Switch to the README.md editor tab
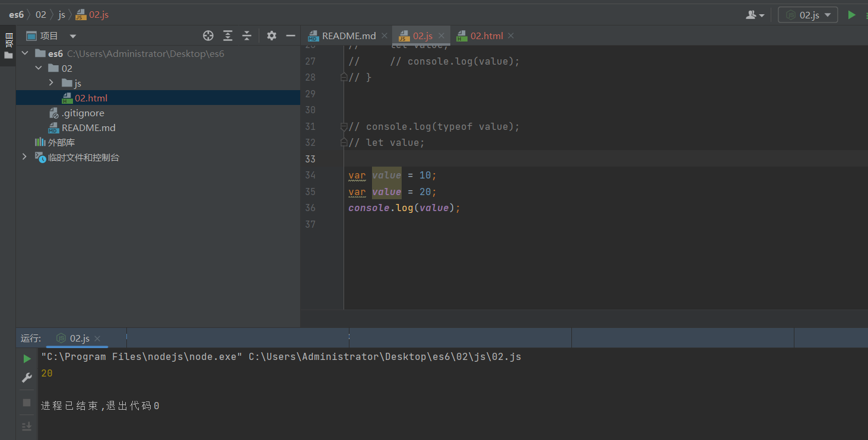Image resolution: width=868 pixels, height=440 pixels. (x=349, y=36)
